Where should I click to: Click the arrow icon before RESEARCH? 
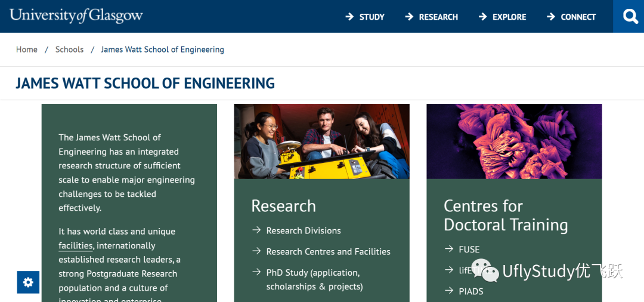[x=409, y=17]
